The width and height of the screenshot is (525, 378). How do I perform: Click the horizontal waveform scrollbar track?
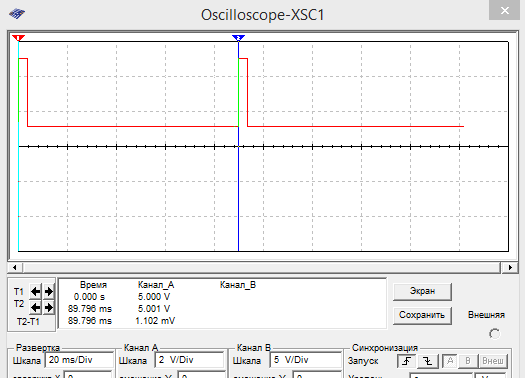[x=262, y=268]
